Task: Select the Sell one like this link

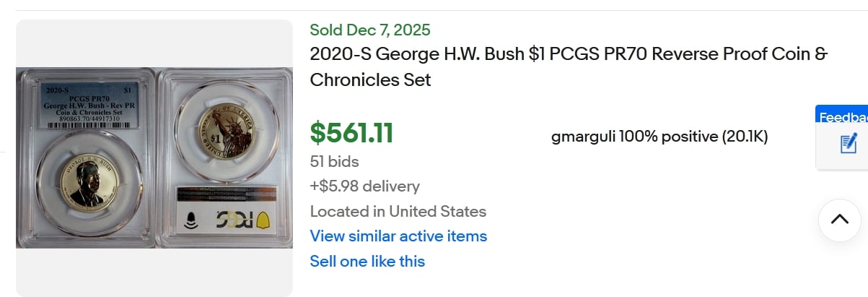Action: [367, 261]
